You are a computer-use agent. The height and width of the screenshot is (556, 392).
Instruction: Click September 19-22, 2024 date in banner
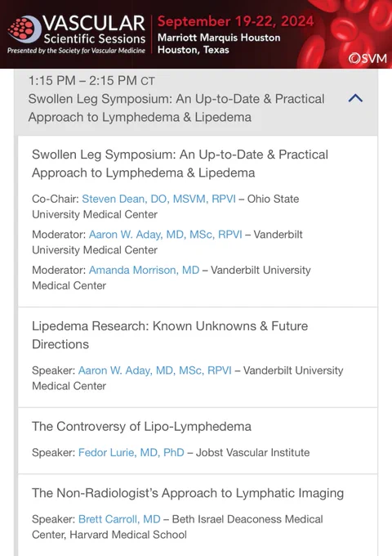235,21
